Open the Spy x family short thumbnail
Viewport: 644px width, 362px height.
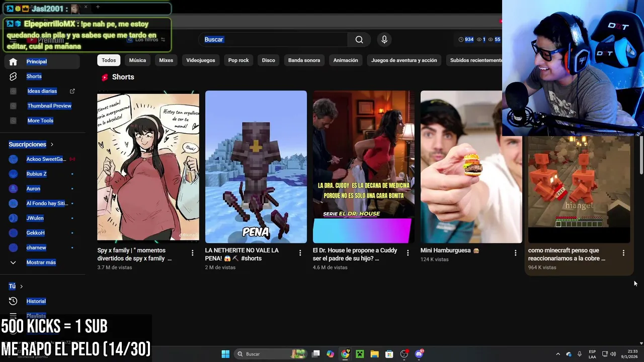pos(148,167)
